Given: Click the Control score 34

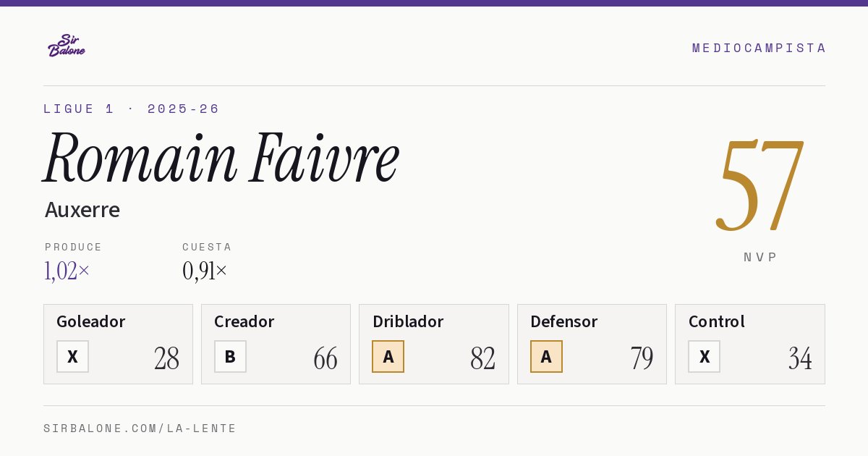Looking at the screenshot, I should pos(800,358).
